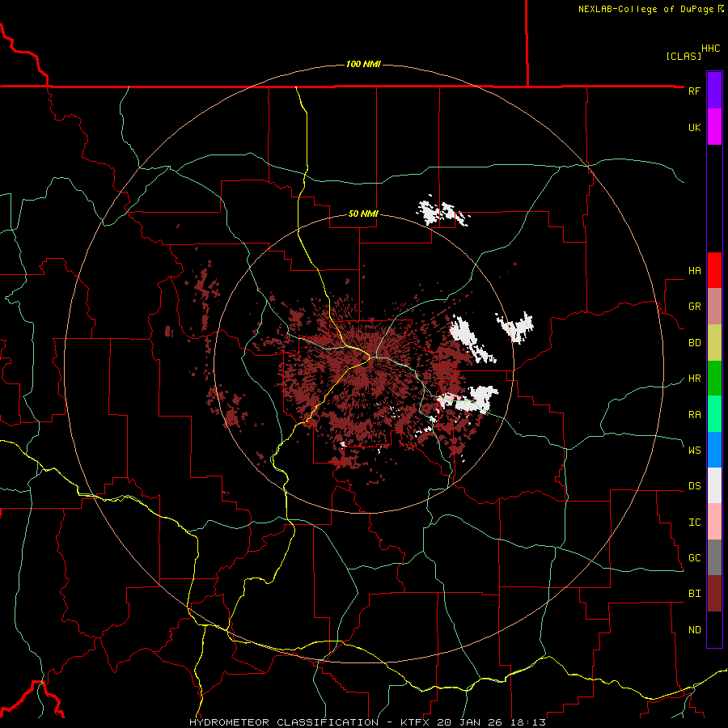728x728 pixels.
Task: Click the 50 NMI range ring label
Action: (363, 214)
